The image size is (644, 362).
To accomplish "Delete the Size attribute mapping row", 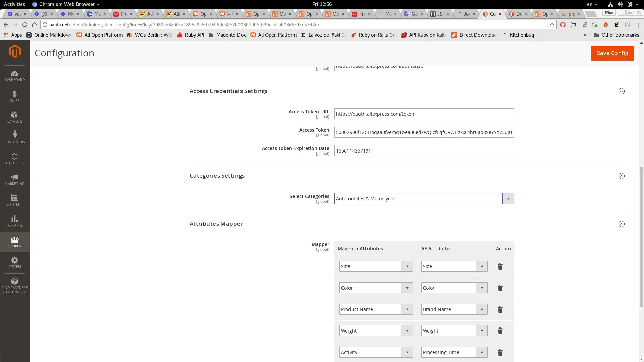I will (500, 266).
